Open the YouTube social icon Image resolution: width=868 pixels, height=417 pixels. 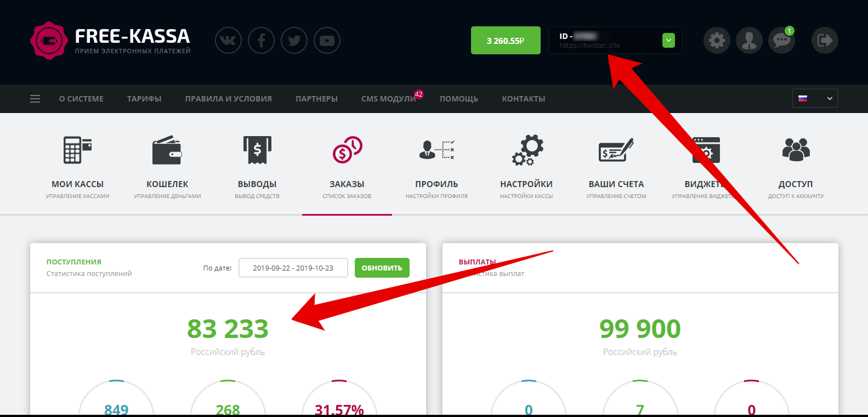327,41
